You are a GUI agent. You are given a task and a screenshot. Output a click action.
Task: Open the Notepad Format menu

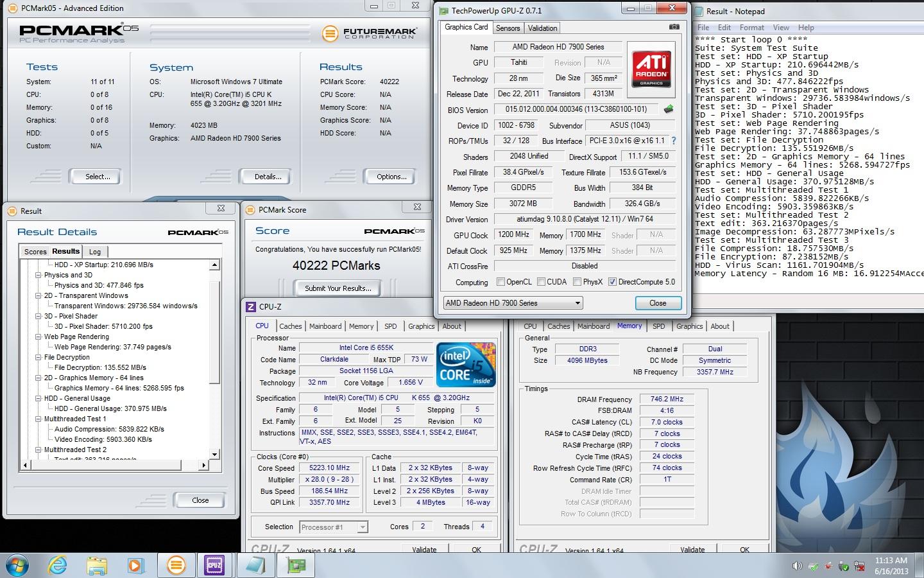751,28
